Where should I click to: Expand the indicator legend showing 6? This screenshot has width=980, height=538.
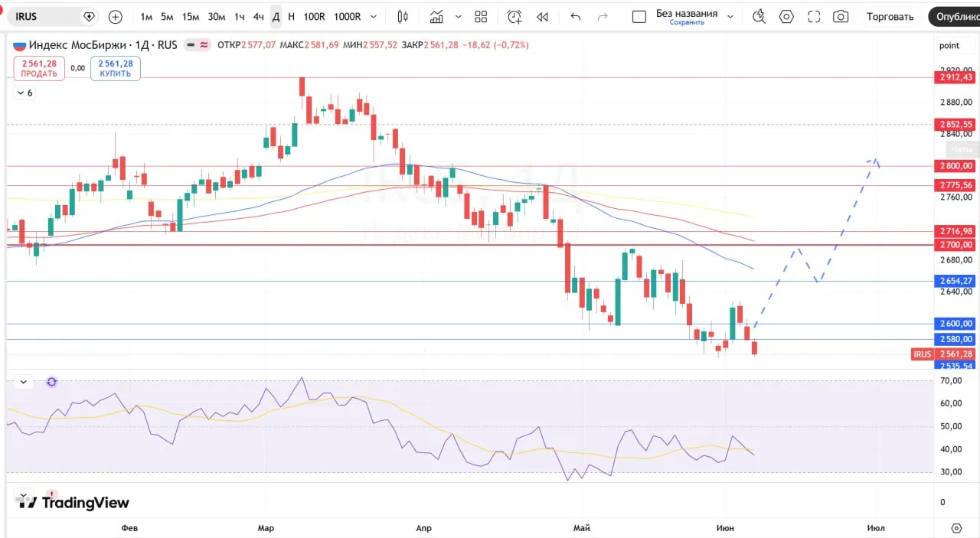click(x=24, y=93)
